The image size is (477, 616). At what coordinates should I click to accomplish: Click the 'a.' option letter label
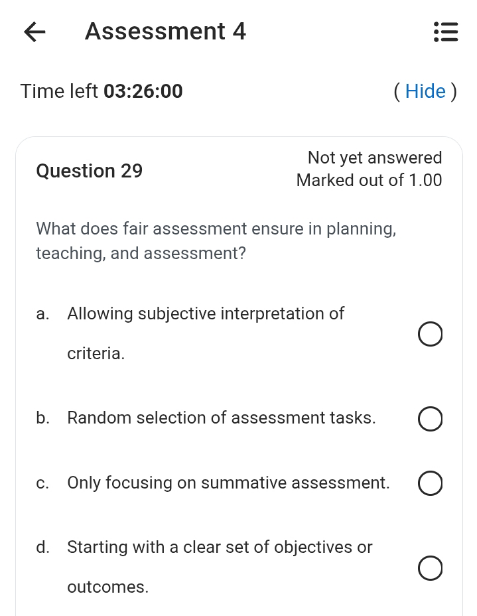(x=42, y=314)
